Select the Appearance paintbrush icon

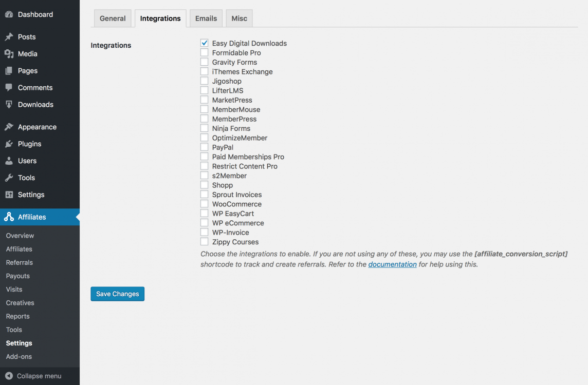pos(9,127)
